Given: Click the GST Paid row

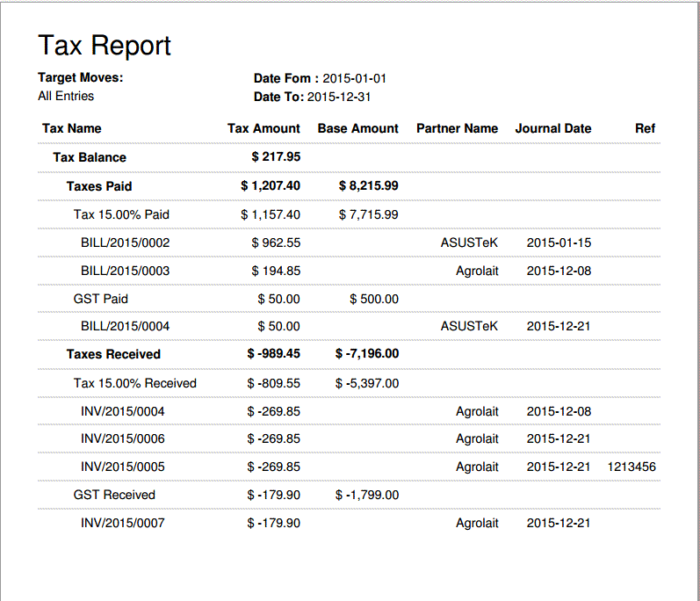Looking at the screenshot, I should click(100, 299).
